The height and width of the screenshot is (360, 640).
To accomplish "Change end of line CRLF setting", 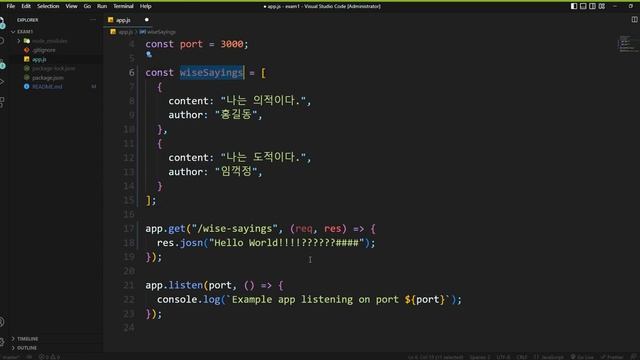I will (x=522, y=357).
